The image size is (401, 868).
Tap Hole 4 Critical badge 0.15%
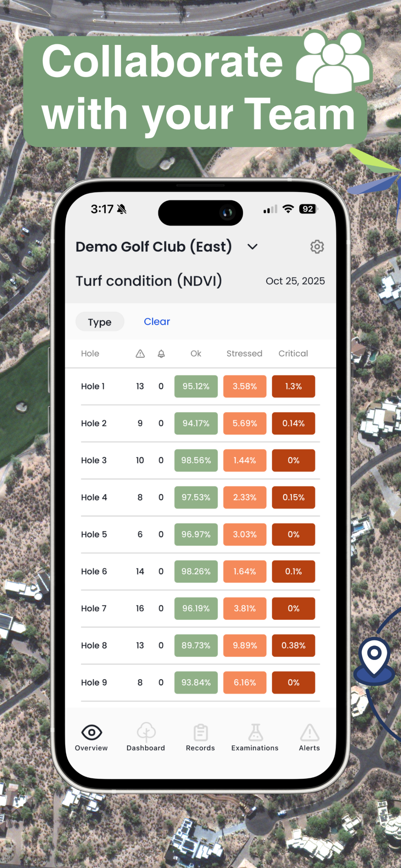tap(293, 498)
